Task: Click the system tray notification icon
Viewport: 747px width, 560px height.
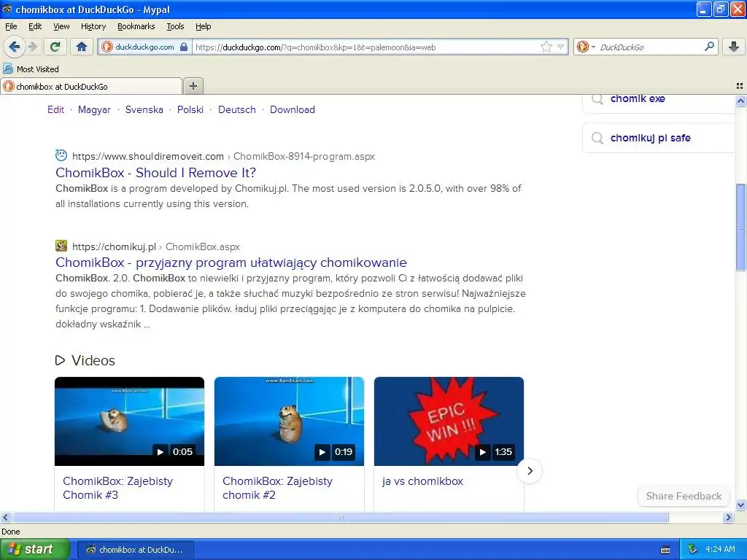Action: (x=693, y=550)
